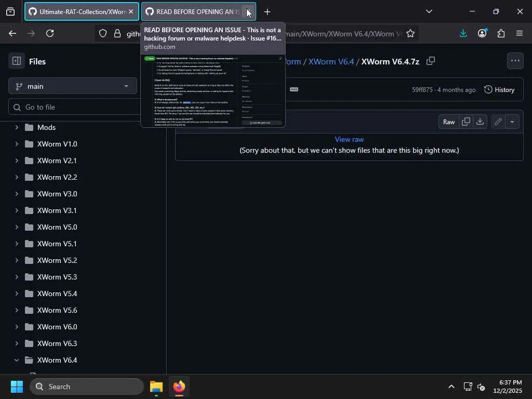This screenshot has width=532, height=399.
Task: Expand the XWorm V2.2 folder chevron
Action: click(x=16, y=177)
